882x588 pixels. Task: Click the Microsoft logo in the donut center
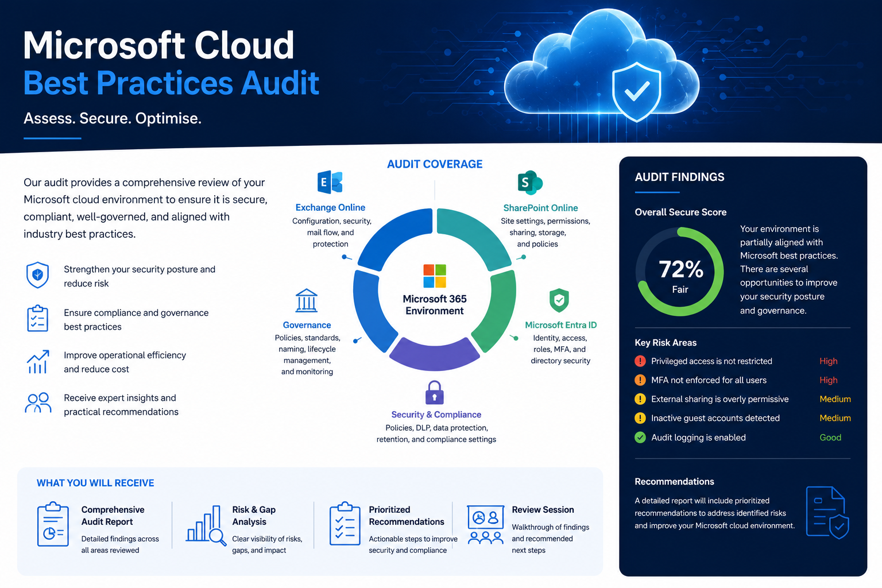tap(435, 276)
